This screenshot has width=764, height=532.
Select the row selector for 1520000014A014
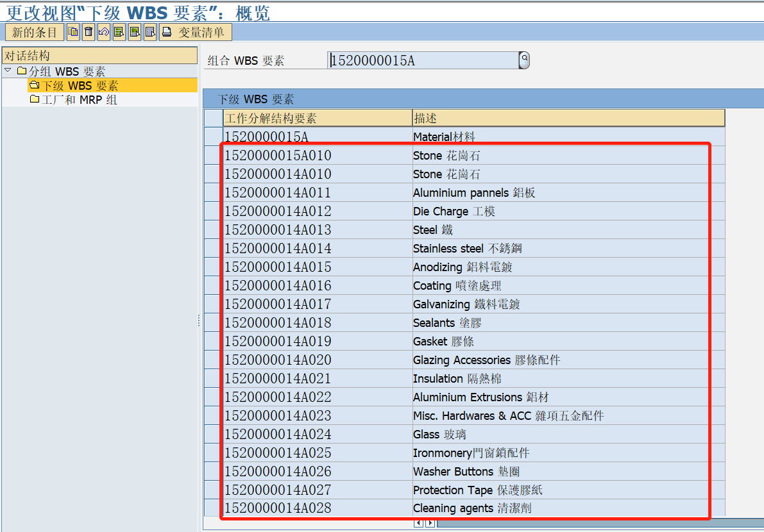click(x=214, y=248)
